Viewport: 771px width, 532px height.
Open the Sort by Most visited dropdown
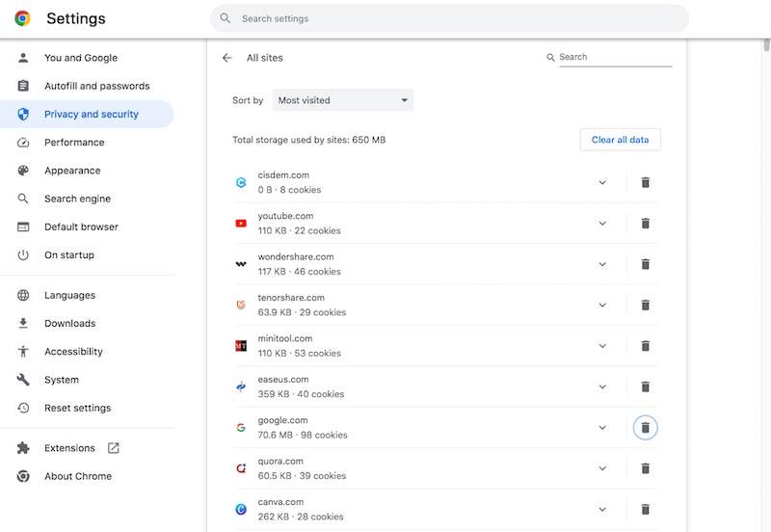coord(343,100)
